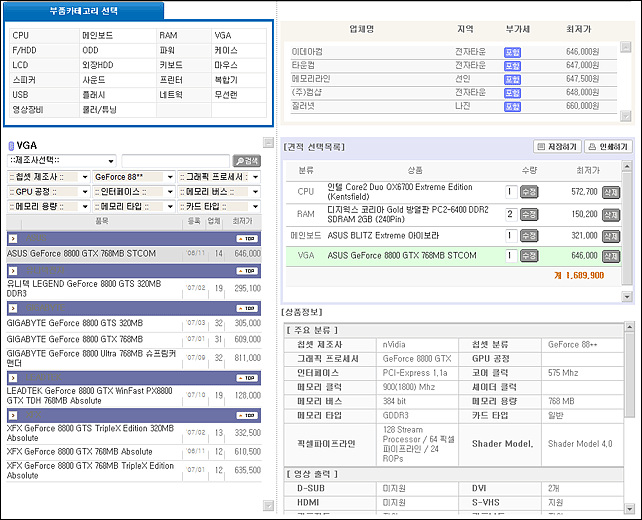This screenshot has height=520, width=642.
Task: Click the vendor list scroll-up arrow
Action: click(625, 47)
